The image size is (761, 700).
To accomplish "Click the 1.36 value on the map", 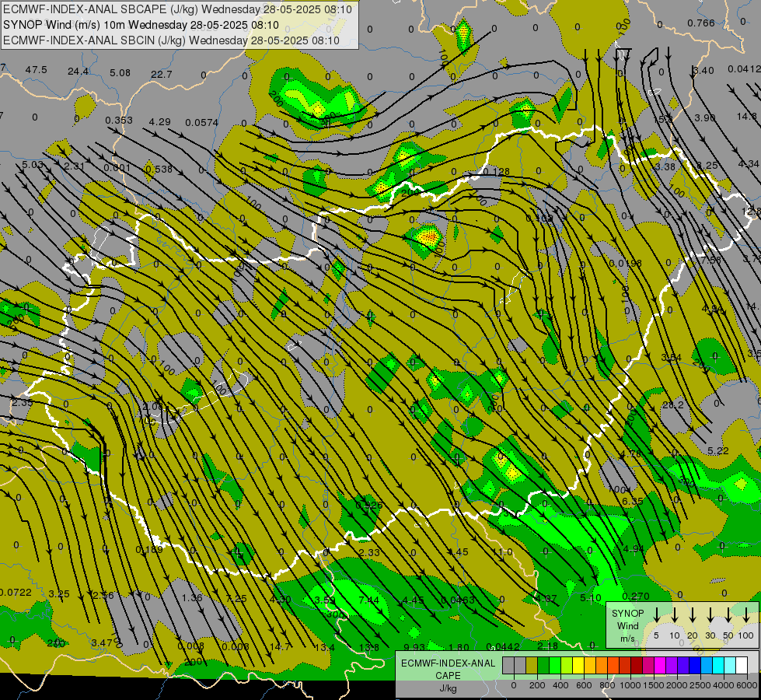I will point(192,597).
